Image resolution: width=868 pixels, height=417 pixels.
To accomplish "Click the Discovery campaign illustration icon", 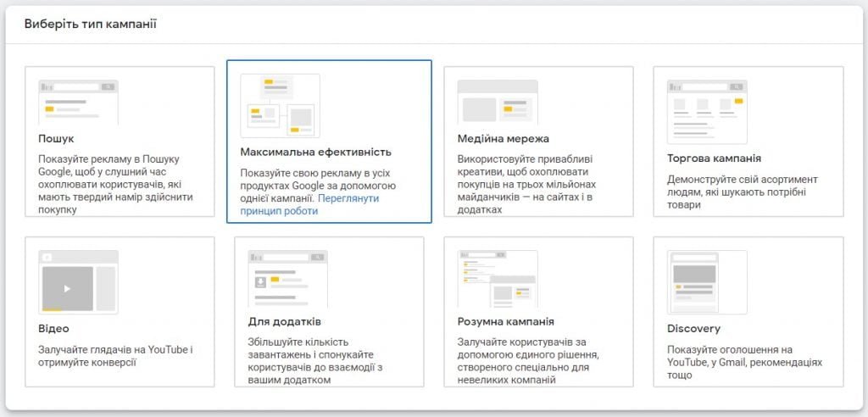I will [707, 282].
